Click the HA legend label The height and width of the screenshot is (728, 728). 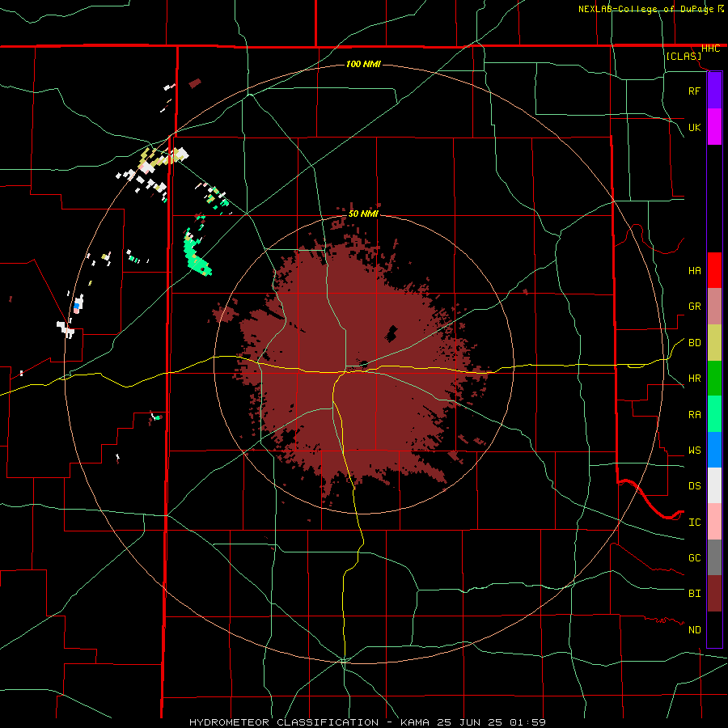click(x=694, y=270)
